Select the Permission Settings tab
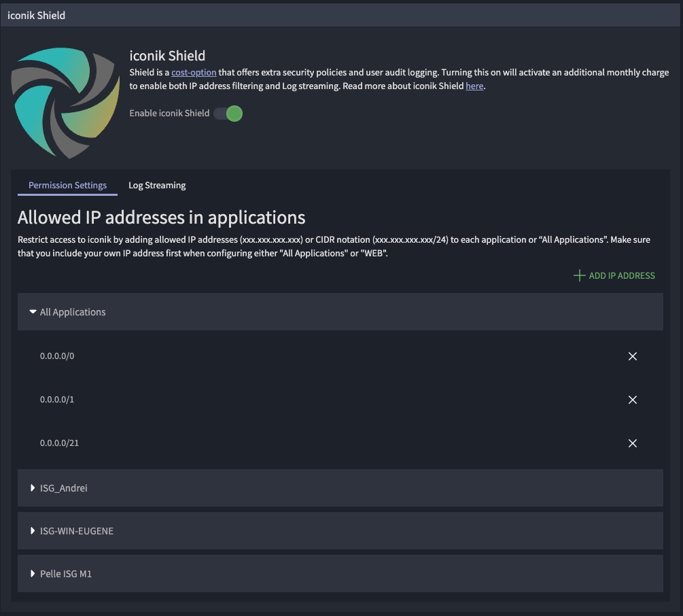This screenshot has width=683, height=616. tap(67, 185)
